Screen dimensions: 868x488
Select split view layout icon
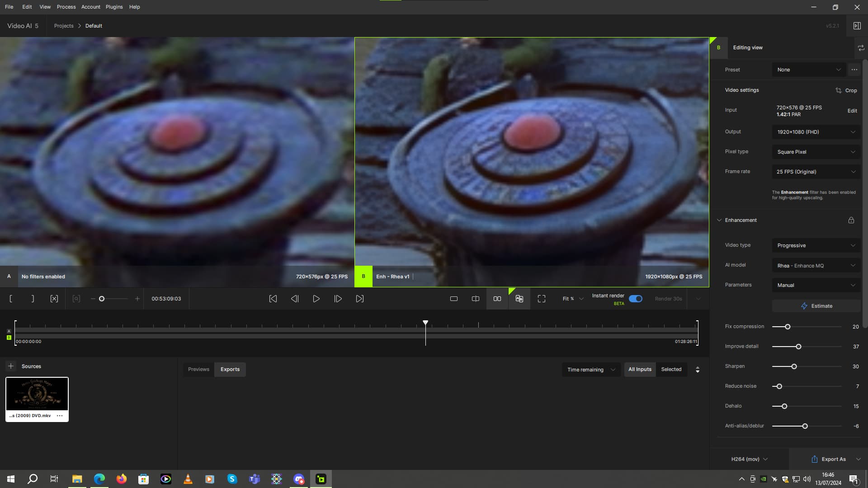[x=476, y=299]
